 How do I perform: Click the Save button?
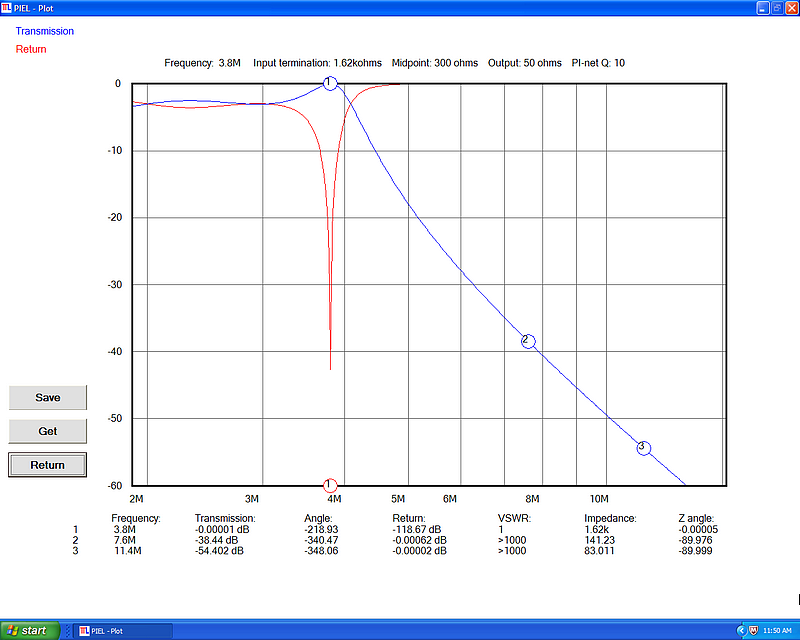(47, 398)
